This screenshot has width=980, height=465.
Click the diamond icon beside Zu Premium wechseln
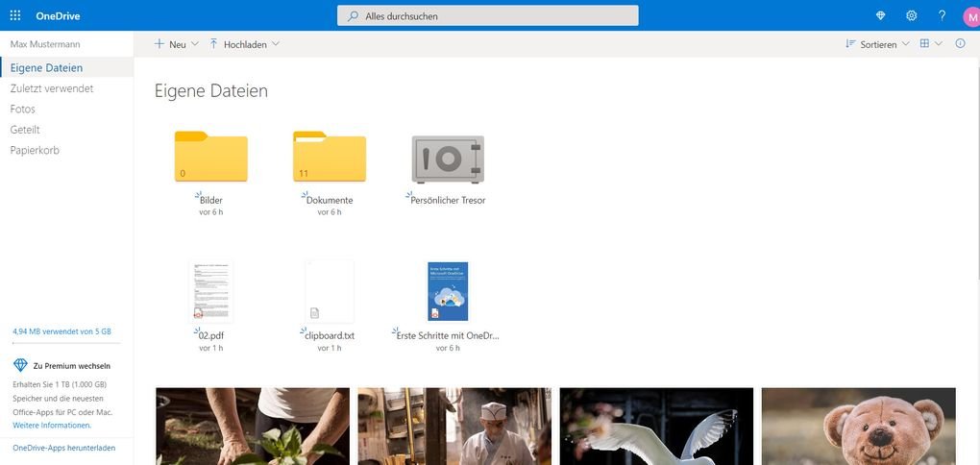click(20, 366)
